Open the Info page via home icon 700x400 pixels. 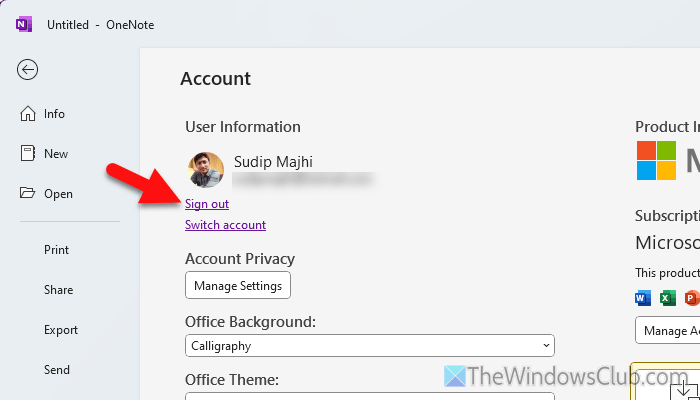click(x=28, y=114)
